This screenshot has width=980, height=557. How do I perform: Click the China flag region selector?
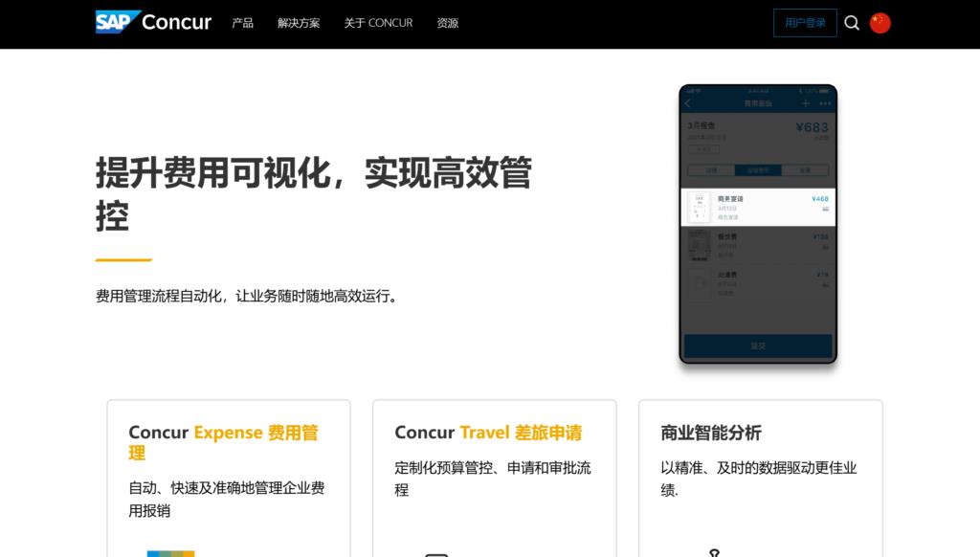[x=880, y=23]
